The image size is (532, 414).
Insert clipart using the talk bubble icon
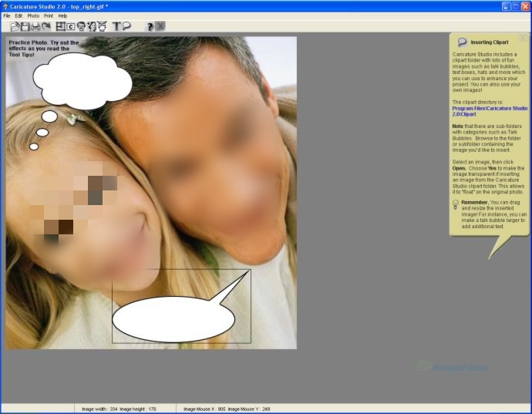(x=126, y=26)
